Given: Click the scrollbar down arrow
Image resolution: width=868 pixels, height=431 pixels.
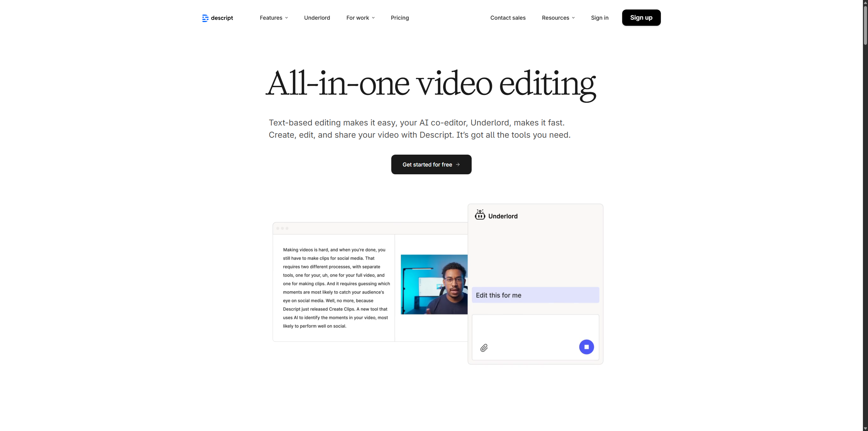Looking at the screenshot, I should click(865, 428).
